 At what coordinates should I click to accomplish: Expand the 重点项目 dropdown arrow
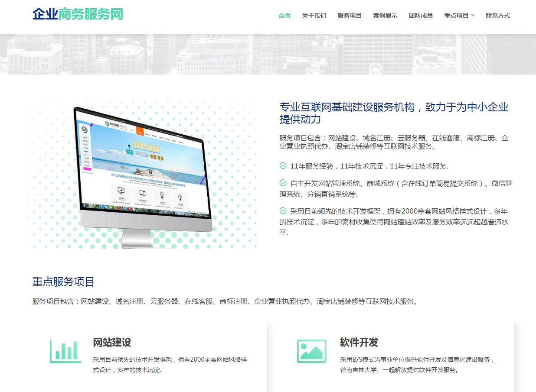pos(473,16)
